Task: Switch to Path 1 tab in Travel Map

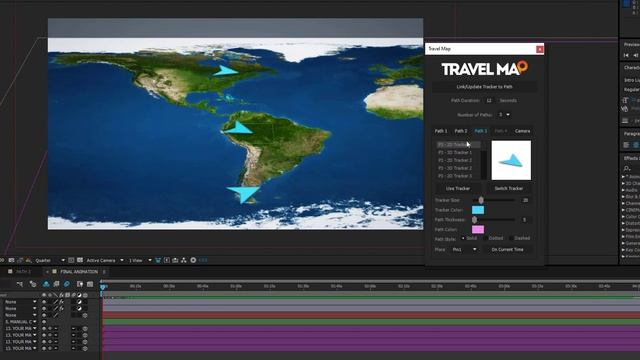Action: [x=441, y=131]
